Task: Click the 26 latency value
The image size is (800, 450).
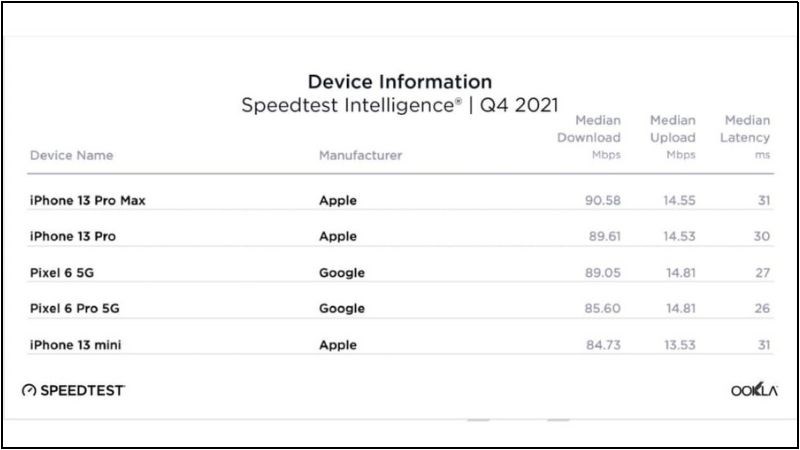Action: pos(763,309)
